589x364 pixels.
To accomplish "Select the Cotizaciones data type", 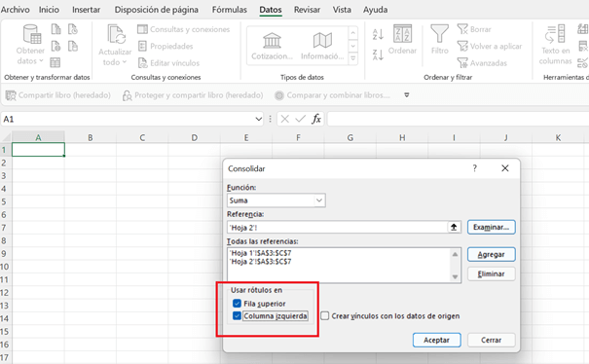I will pyautogui.click(x=272, y=46).
